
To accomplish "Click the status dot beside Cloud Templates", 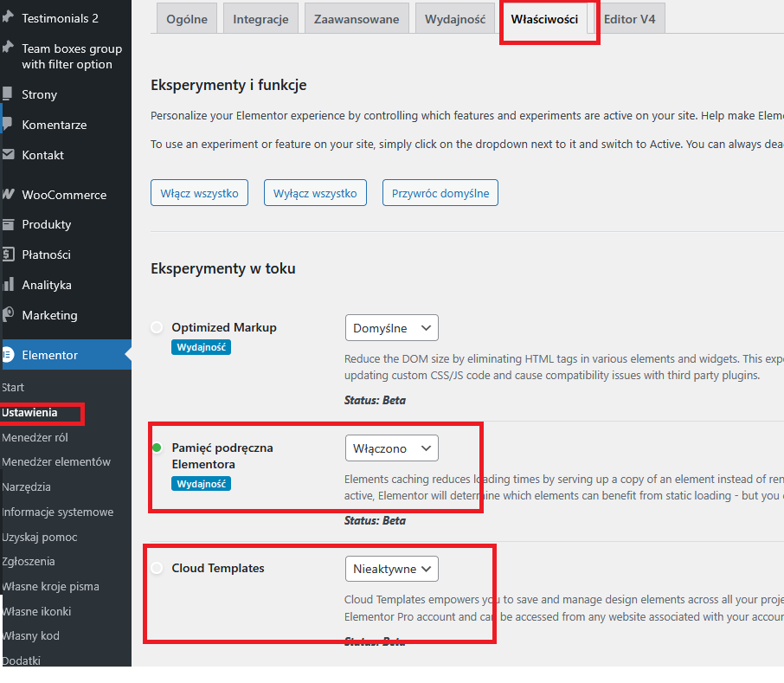I will [x=157, y=568].
